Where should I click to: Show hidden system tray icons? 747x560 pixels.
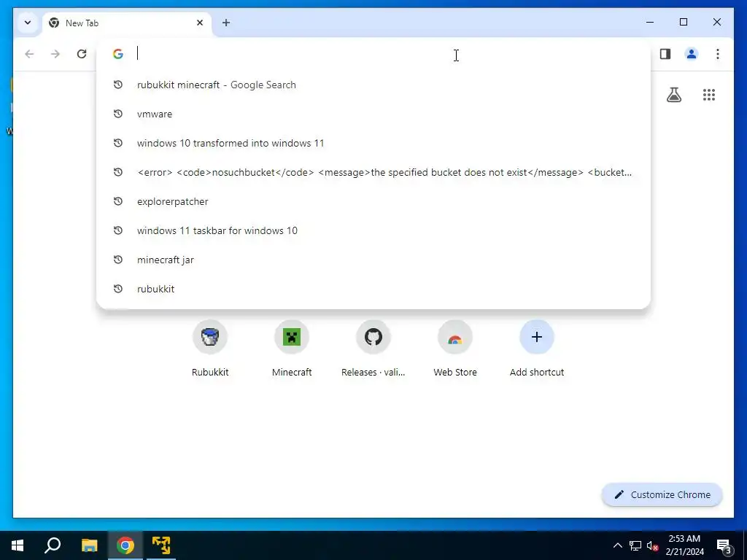[617, 545]
